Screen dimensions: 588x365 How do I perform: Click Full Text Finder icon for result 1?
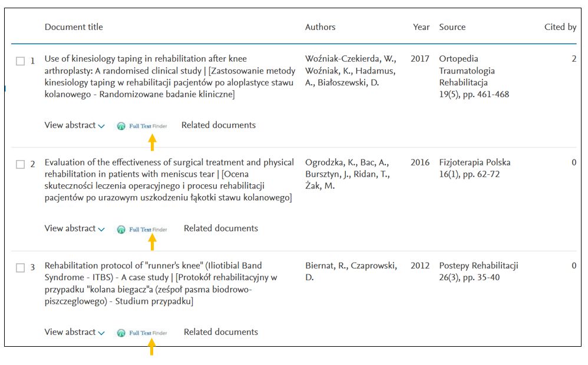point(142,126)
